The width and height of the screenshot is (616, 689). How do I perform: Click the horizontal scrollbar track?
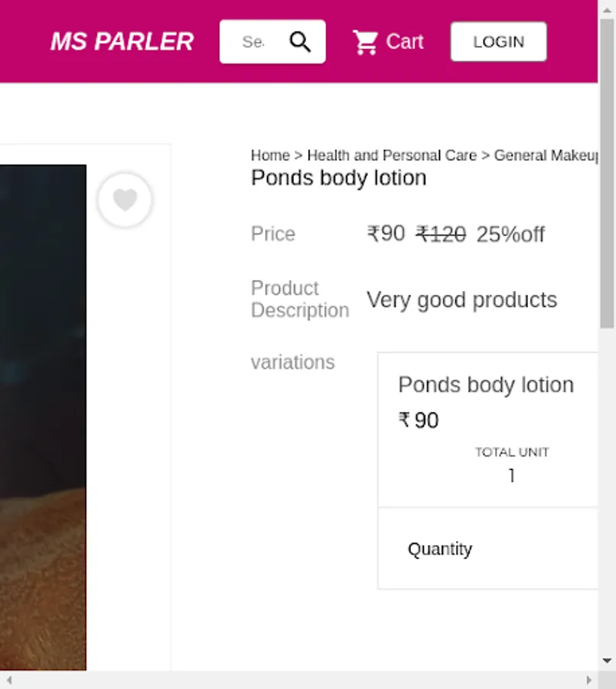(298, 681)
